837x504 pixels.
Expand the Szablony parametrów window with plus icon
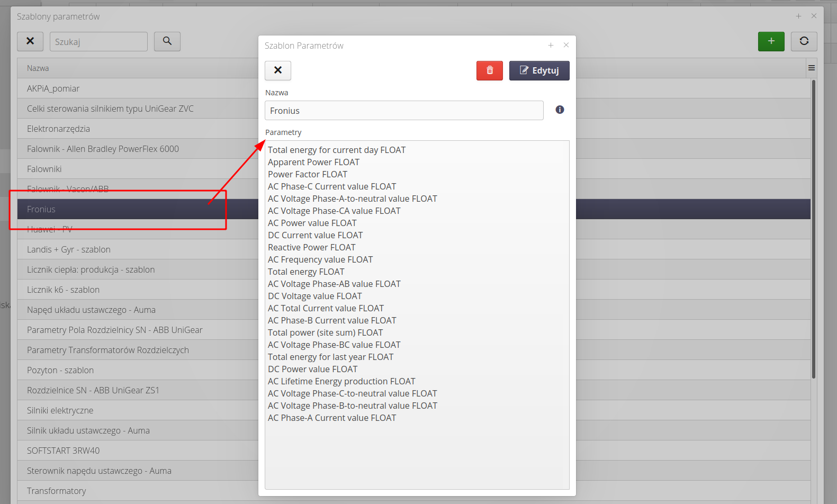[798, 16]
